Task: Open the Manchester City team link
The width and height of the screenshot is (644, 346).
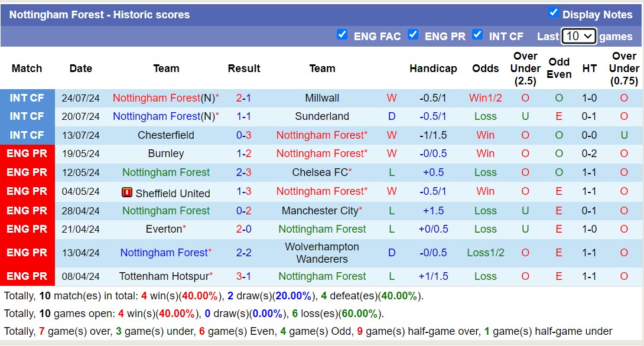Action: tap(320, 210)
